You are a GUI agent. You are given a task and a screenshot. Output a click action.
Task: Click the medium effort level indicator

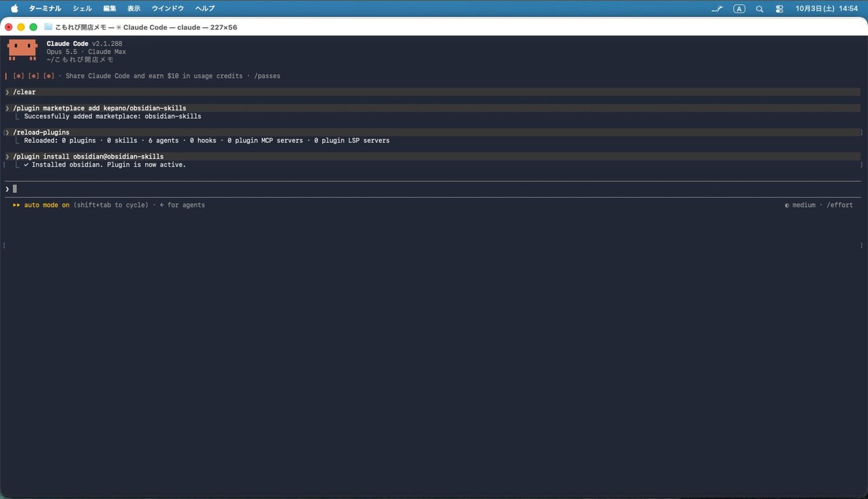coord(800,205)
